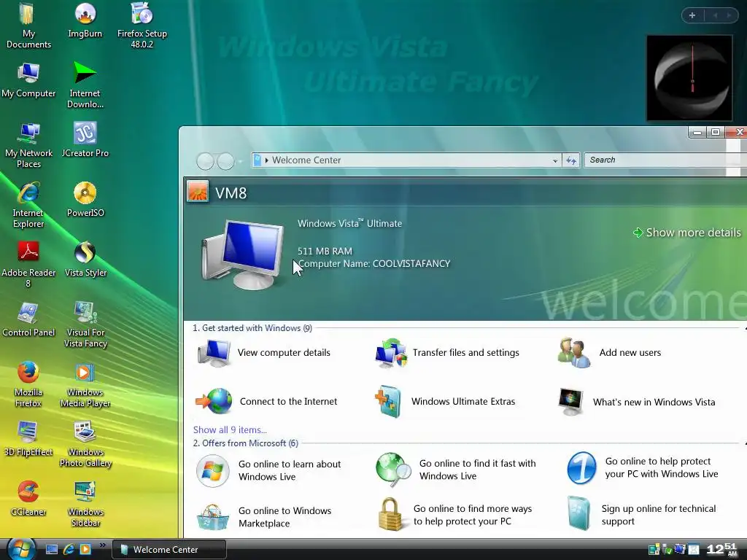Launch CCleaner from the desktop

click(x=28, y=499)
